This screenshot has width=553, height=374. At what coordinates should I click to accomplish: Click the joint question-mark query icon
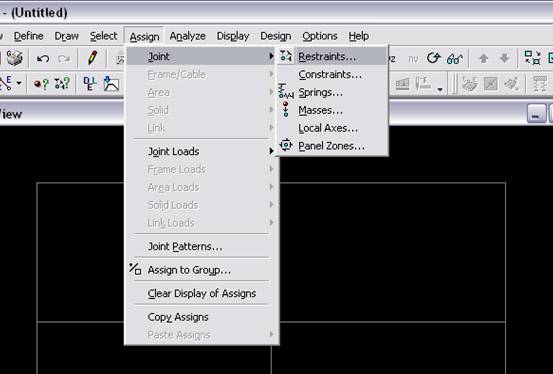(62, 84)
